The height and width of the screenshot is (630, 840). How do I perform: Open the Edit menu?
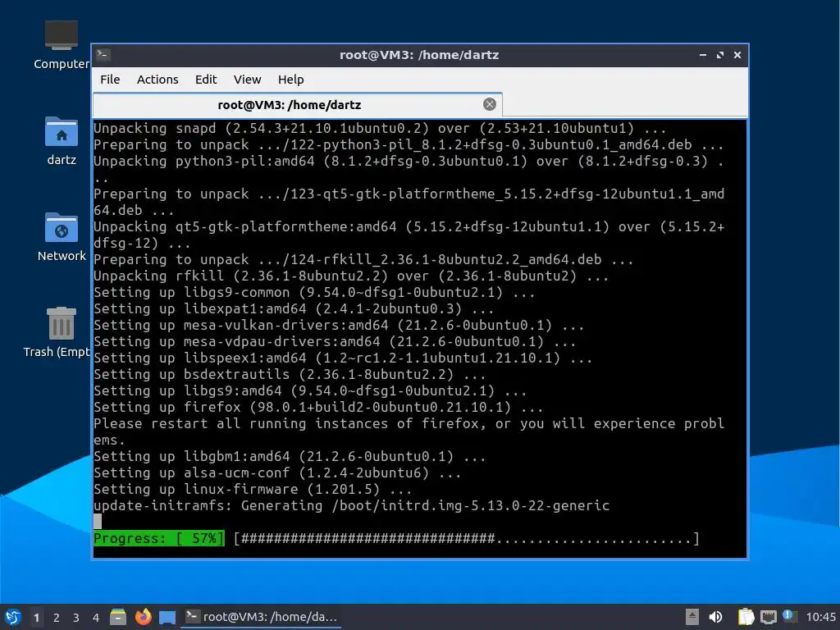(x=206, y=80)
